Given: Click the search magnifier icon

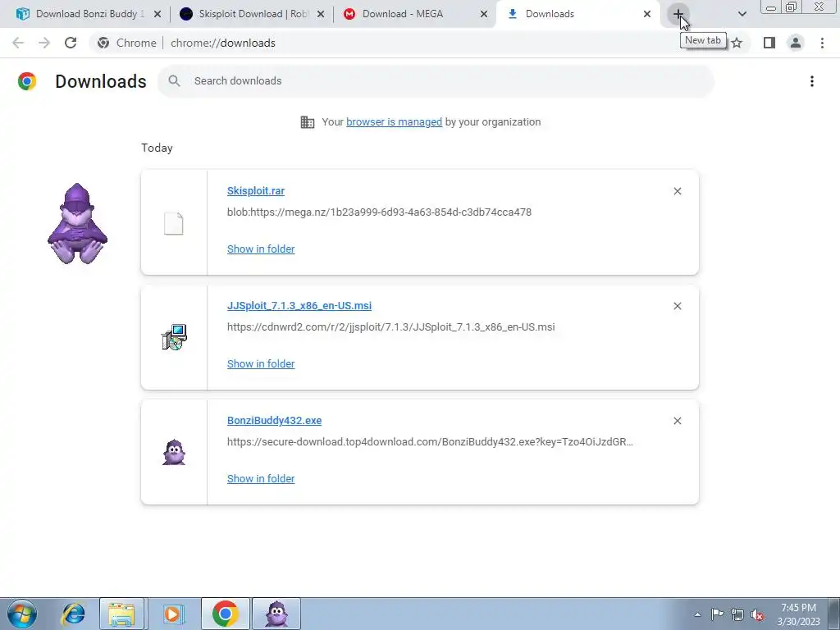Looking at the screenshot, I should click(174, 81).
